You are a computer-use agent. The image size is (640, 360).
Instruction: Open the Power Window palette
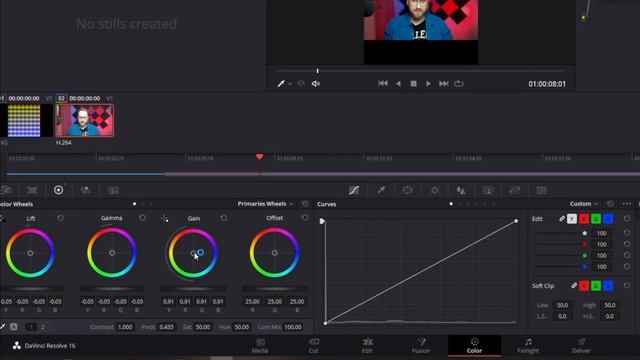[x=407, y=190]
